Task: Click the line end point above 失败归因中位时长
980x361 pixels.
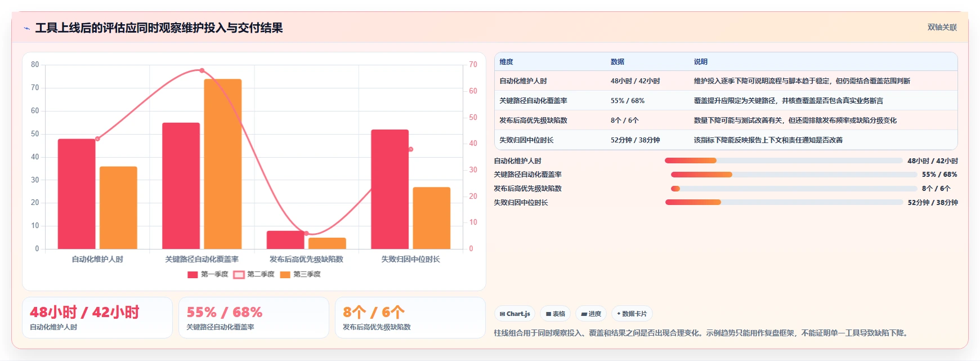Action: click(x=411, y=149)
